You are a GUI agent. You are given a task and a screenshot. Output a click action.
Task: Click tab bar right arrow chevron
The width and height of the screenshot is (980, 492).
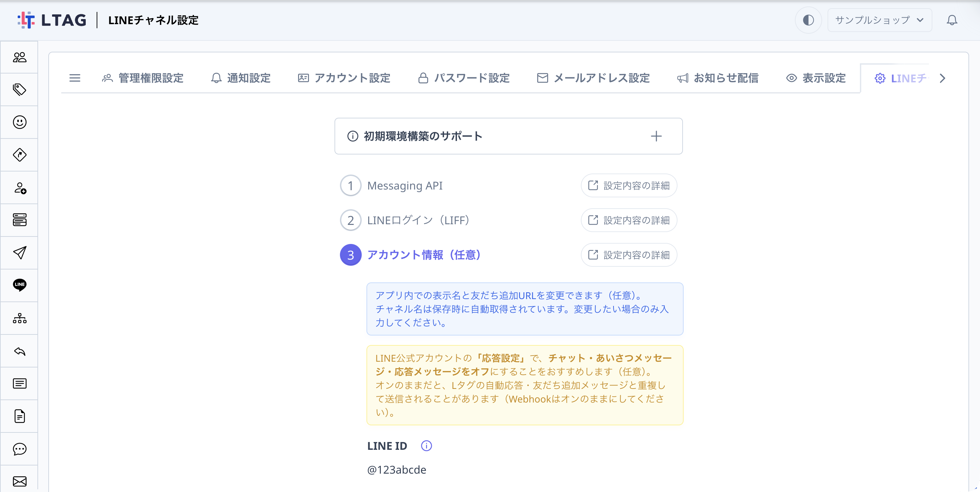(942, 78)
